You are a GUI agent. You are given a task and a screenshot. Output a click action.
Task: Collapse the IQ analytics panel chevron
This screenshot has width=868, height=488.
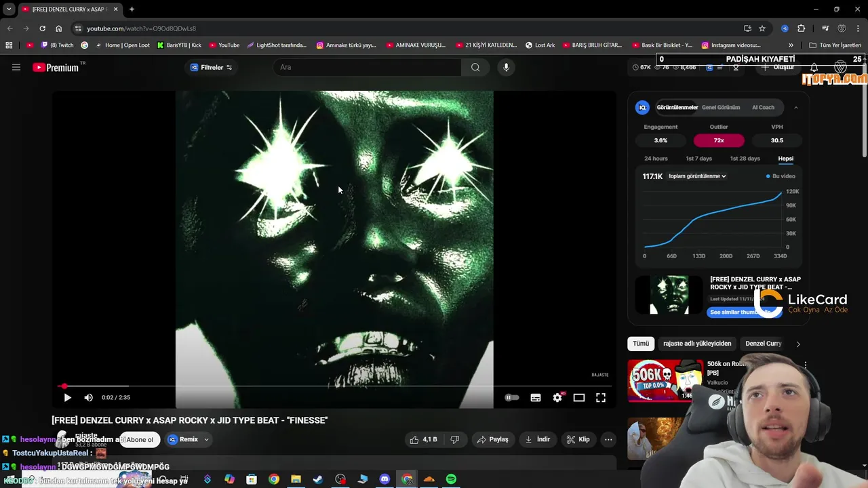[795, 107]
